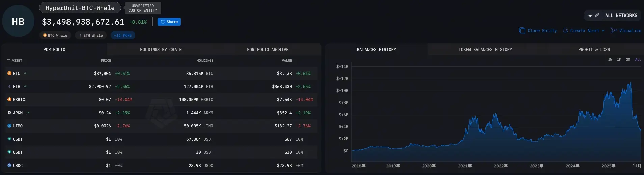The width and height of the screenshot is (644, 175).
Task: Click the BTC Whale tag
Action: pos(55,35)
